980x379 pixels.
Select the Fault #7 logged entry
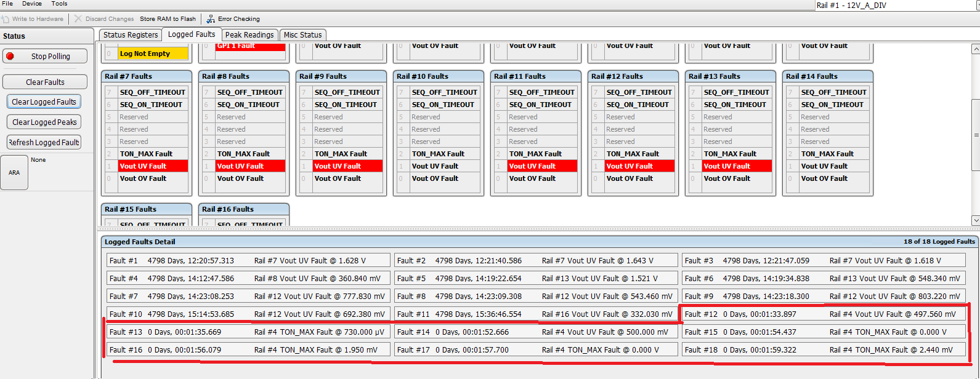click(x=248, y=297)
